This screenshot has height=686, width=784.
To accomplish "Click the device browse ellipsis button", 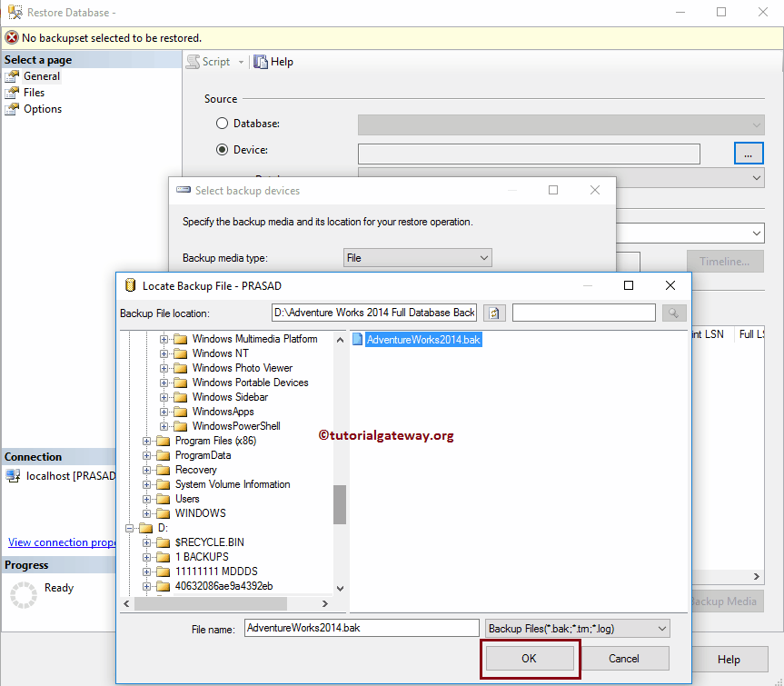I will pyautogui.click(x=748, y=153).
